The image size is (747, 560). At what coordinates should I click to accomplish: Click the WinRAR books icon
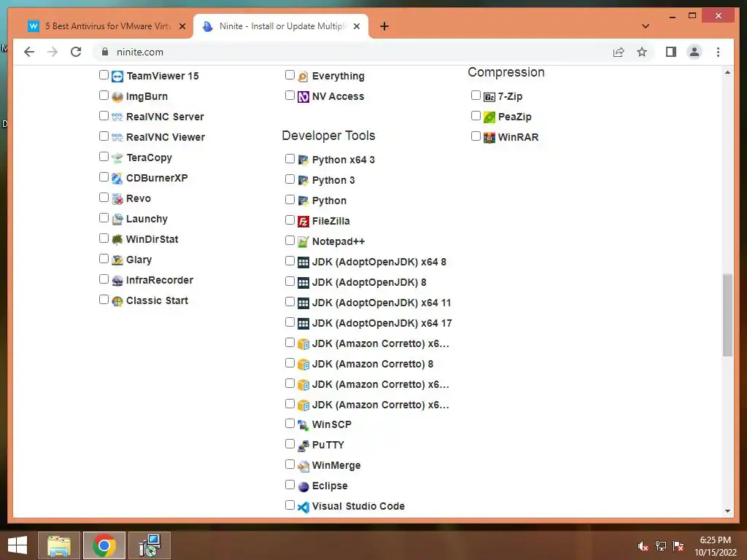coord(489,138)
